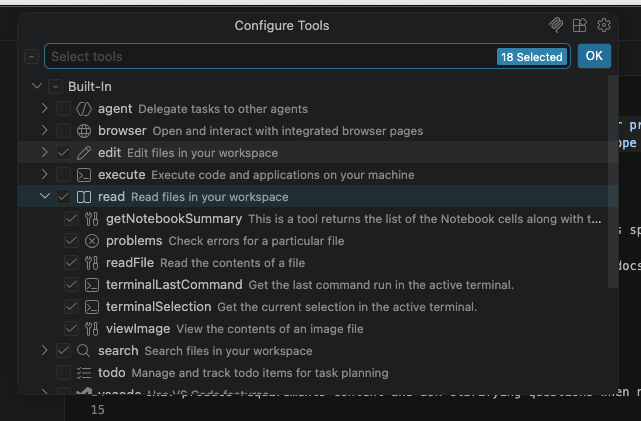Uncheck the search tool checkbox

[x=63, y=351]
